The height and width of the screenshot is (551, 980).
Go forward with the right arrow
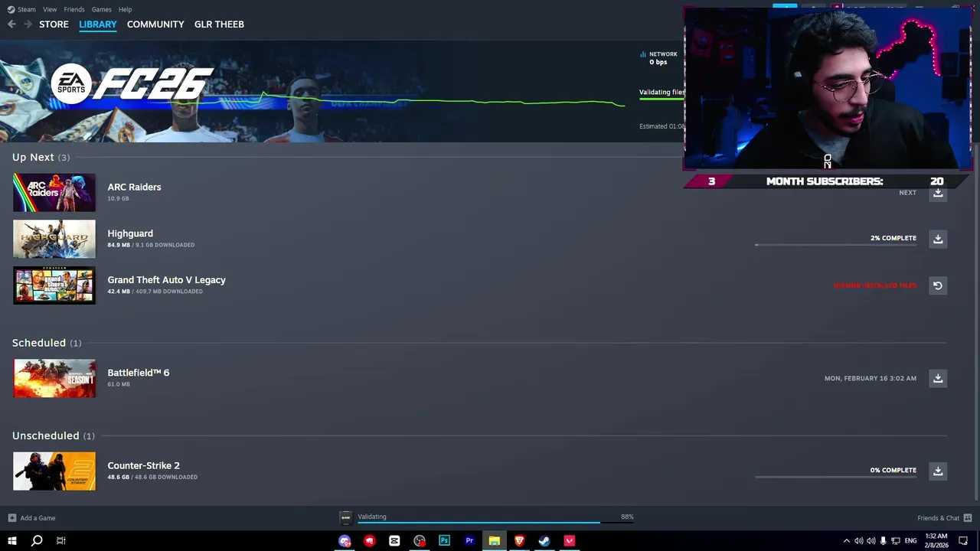tap(28, 24)
